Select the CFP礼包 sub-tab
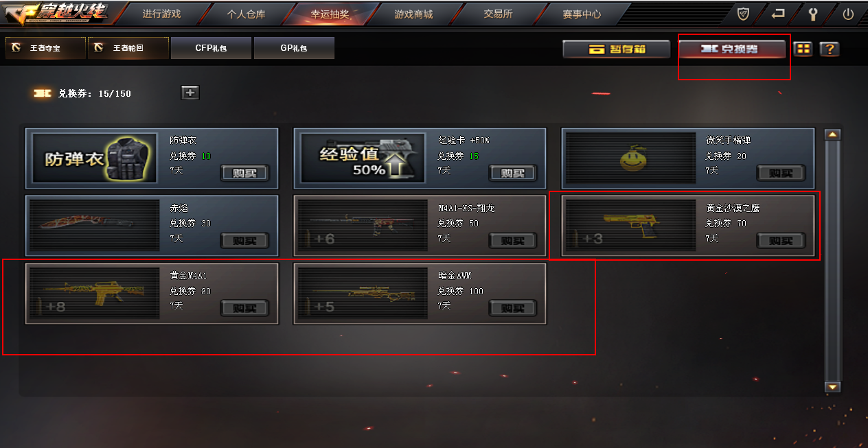Image resolution: width=868 pixels, height=448 pixels. click(x=211, y=48)
